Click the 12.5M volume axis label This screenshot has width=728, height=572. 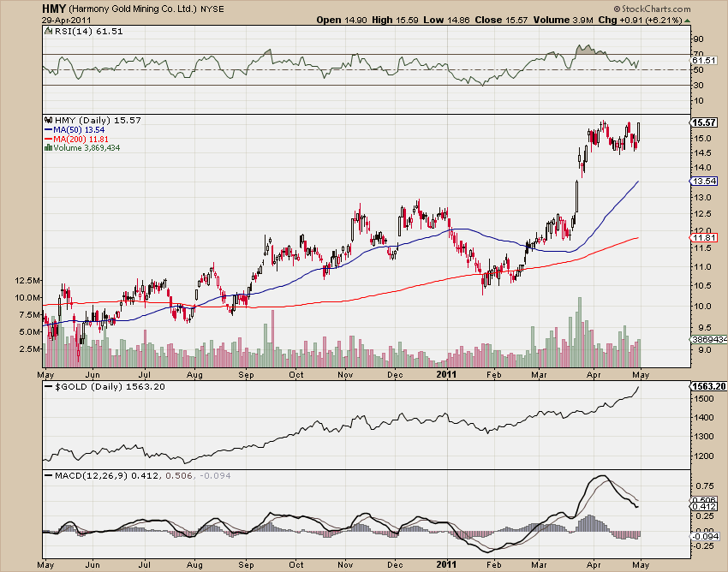coord(28,280)
